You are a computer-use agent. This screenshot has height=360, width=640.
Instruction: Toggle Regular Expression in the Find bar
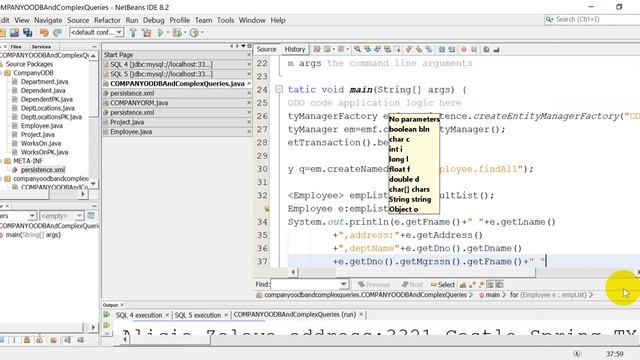(482, 284)
